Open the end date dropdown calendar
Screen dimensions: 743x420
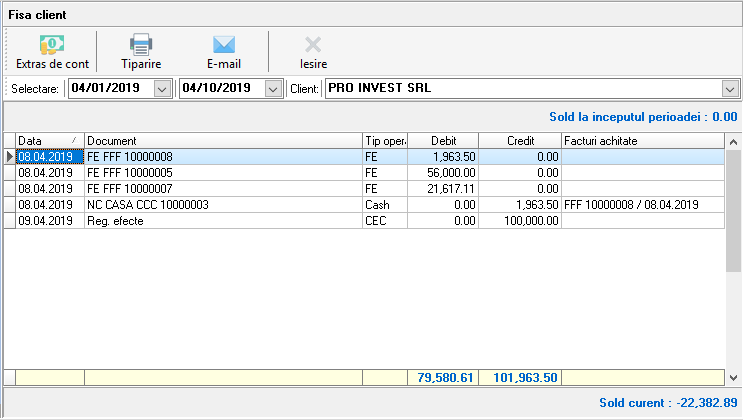coord(273,89)
